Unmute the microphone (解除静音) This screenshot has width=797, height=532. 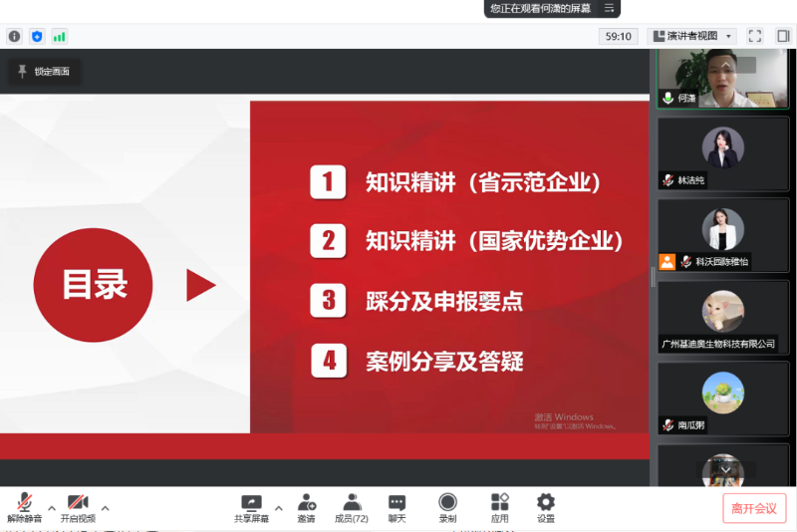click(24, 504)
